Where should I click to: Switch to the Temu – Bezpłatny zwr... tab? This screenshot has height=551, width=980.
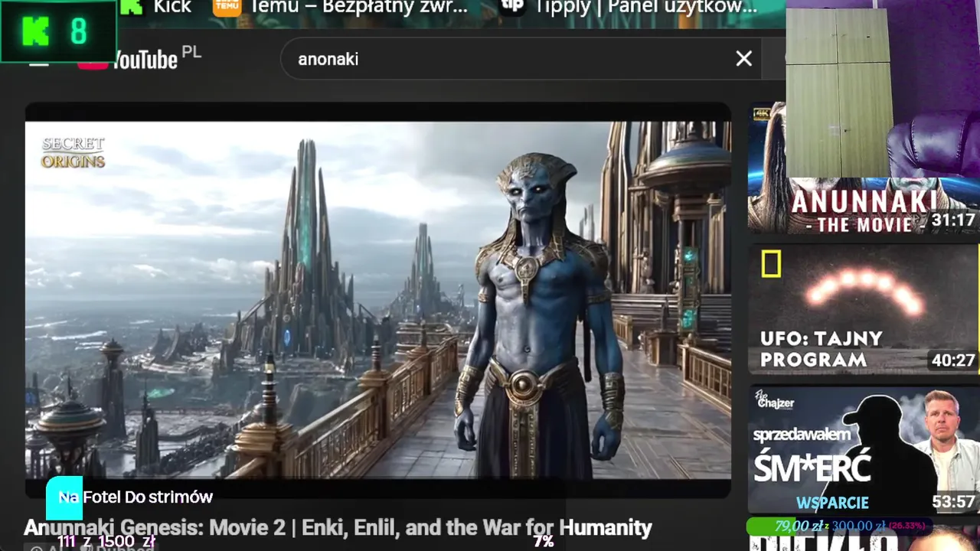pyautogui.click(x=341, y=8)
